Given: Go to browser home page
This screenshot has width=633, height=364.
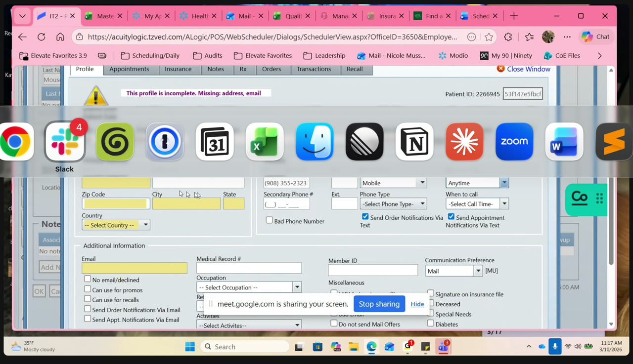Looking at the screenshot, I should coord(60,37).
